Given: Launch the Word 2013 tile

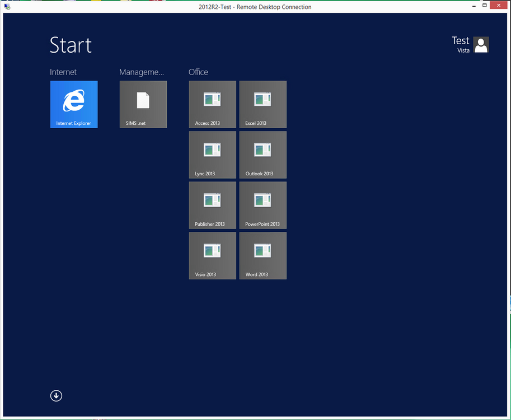Looking at the screenshot, I should [263, 256].
